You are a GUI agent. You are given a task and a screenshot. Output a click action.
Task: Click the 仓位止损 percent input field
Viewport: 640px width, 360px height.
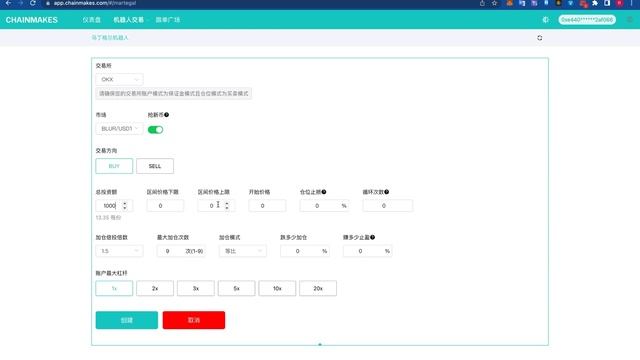coord(324,206)
